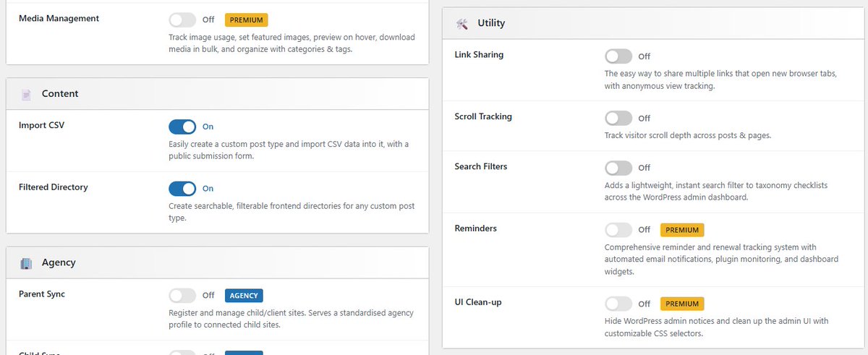Click the Agency section heading
868x355 pixels.
[x=59, y=263]
